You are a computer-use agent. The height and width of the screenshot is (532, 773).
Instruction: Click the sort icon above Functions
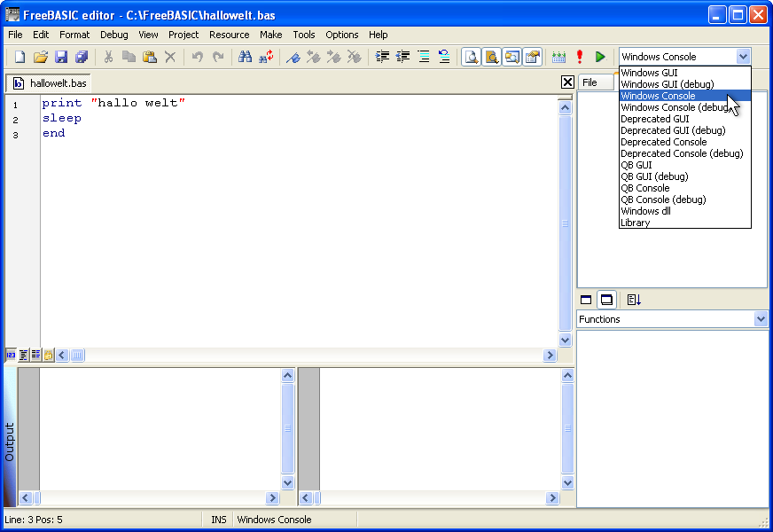tap(634, 300)
